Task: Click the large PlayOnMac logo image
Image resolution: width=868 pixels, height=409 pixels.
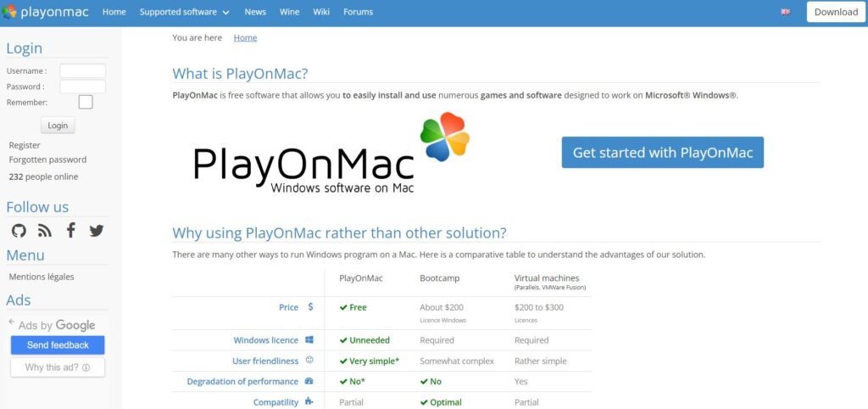Action: click(x=331, y=154)
